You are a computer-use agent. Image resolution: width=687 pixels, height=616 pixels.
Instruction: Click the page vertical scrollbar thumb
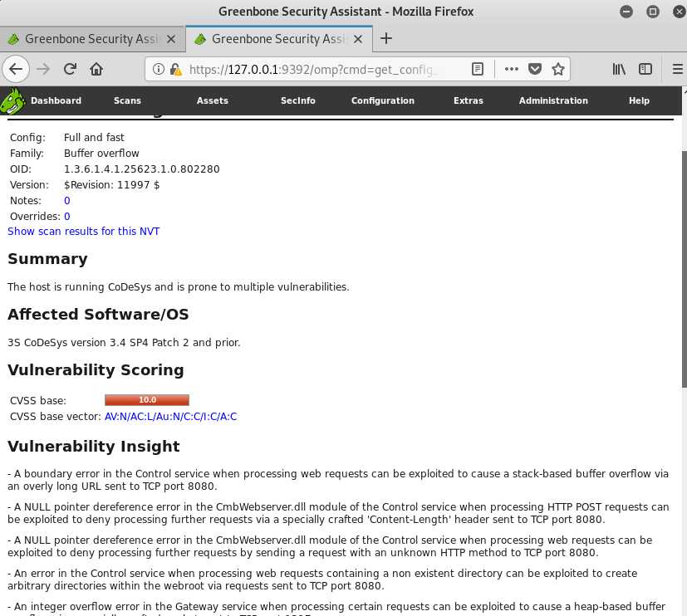click(x=684, y=269)
